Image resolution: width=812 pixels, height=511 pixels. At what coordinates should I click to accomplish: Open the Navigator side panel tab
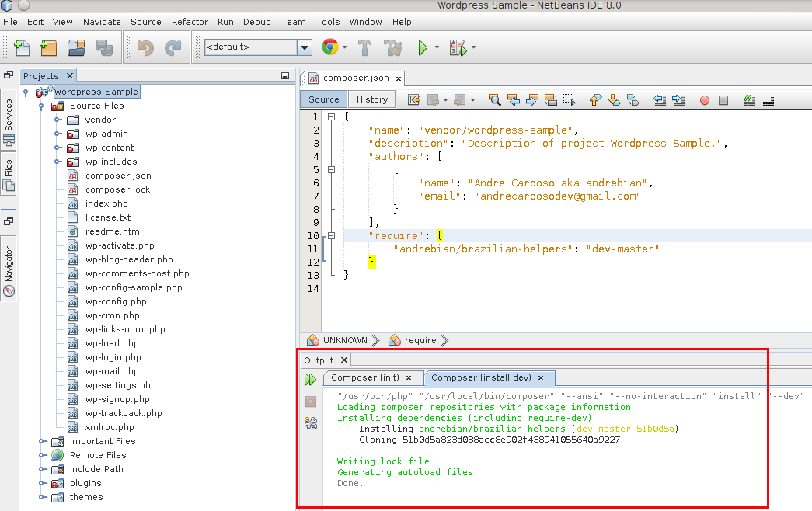[x=9, y=268]
